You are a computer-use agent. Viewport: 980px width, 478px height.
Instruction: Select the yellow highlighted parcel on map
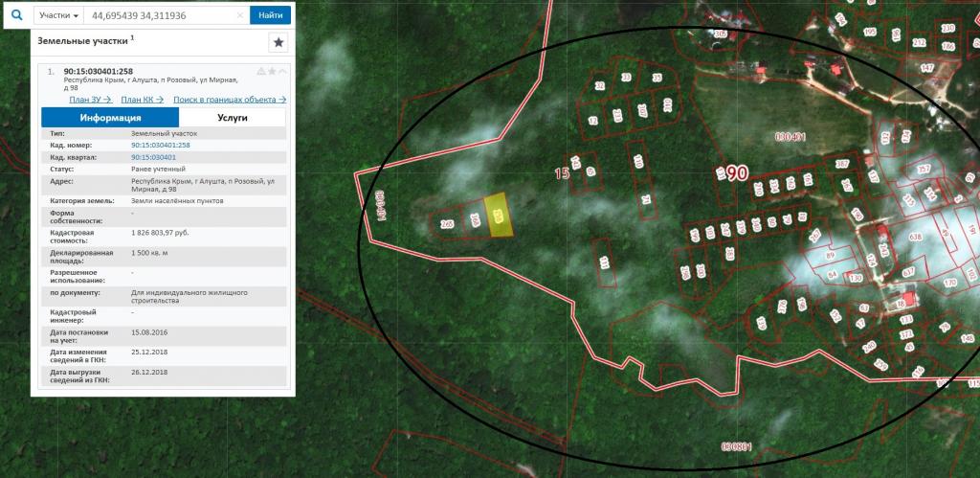[x=497, y=216]
